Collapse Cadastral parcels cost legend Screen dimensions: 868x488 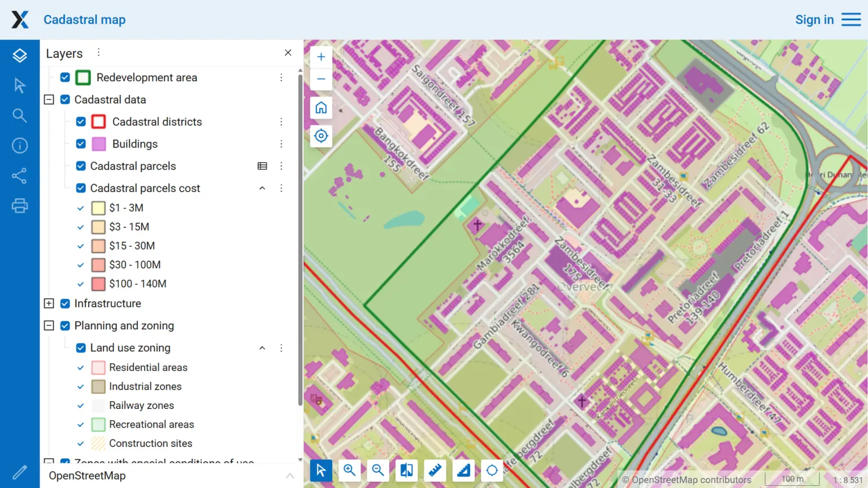(262, 188)
